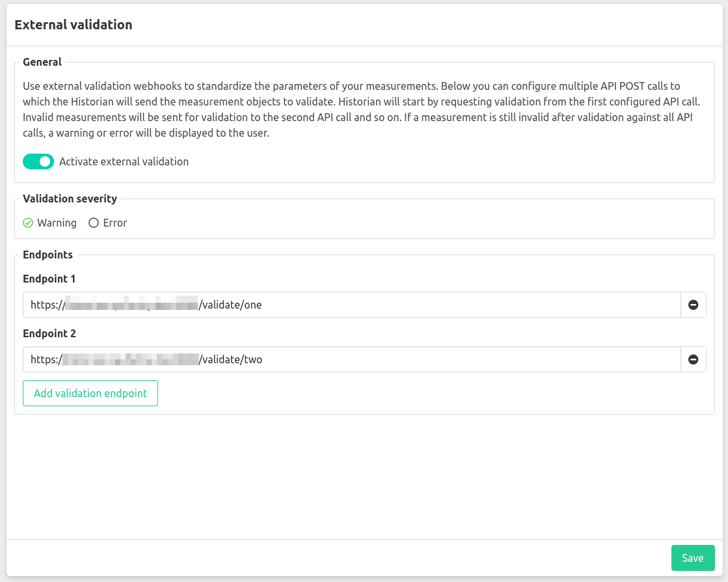Save the external validation settings

(693, 558)
